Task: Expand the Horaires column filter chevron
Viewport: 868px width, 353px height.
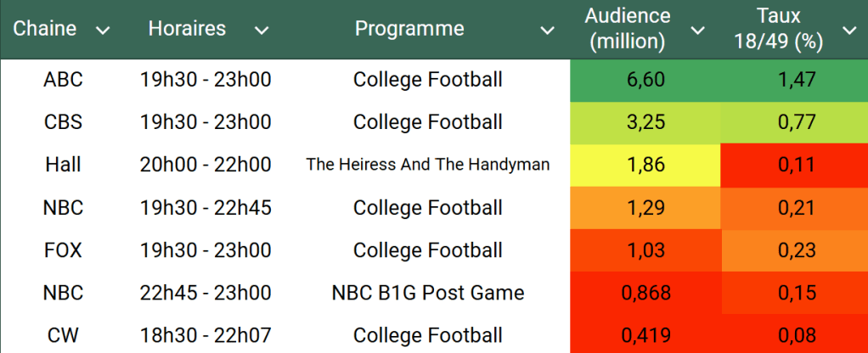Action: click(262, 31)
